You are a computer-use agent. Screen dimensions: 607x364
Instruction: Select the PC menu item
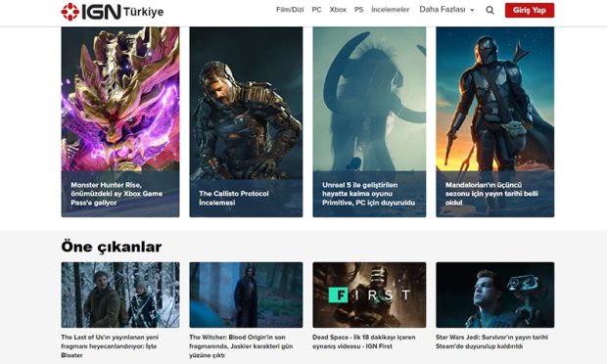316,10
